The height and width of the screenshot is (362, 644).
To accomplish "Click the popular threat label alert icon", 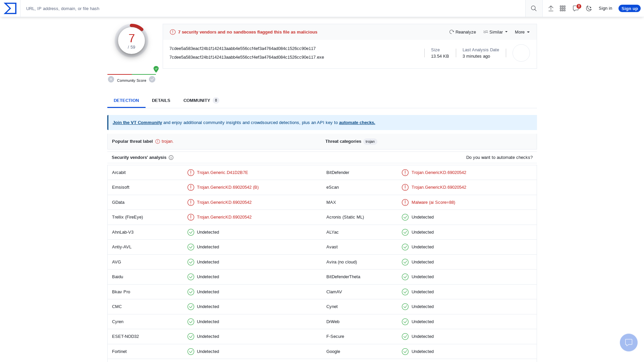I will pos(158,141).
